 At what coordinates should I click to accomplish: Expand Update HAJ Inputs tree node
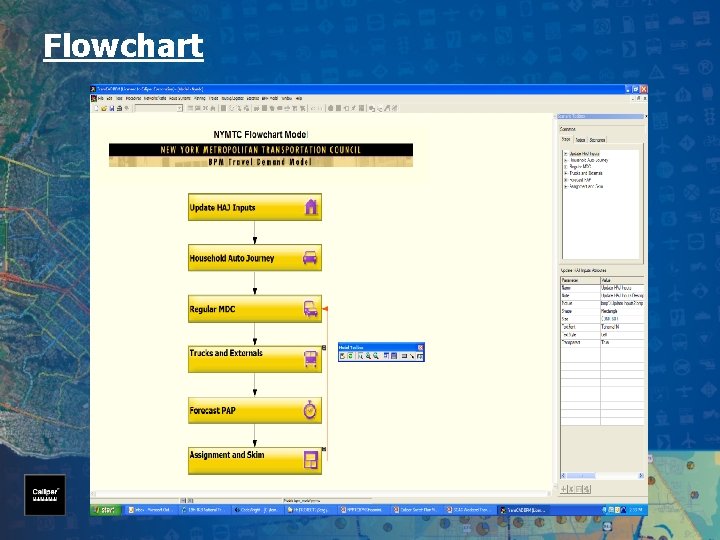click(x=566, y=154)
